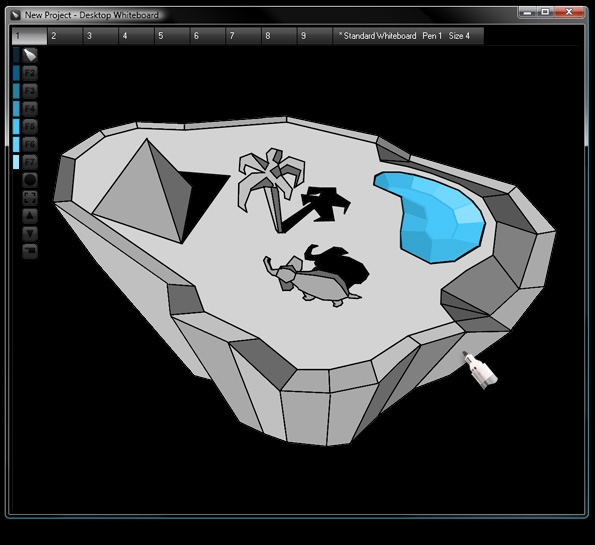Viewport: 595px width, 545px height.
Task: Pick the palest blue swatch beside F7
Action: [x=16, y=162]
